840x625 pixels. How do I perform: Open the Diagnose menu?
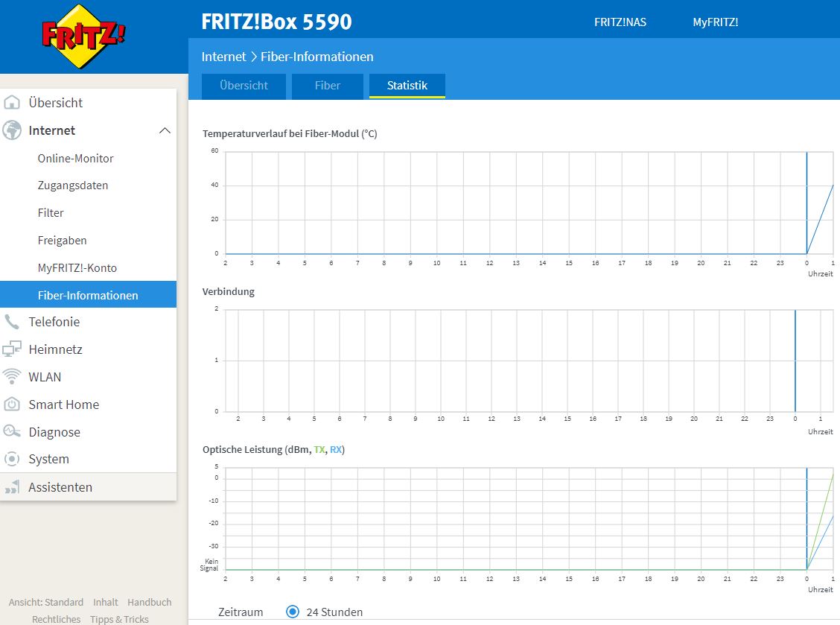54,432
